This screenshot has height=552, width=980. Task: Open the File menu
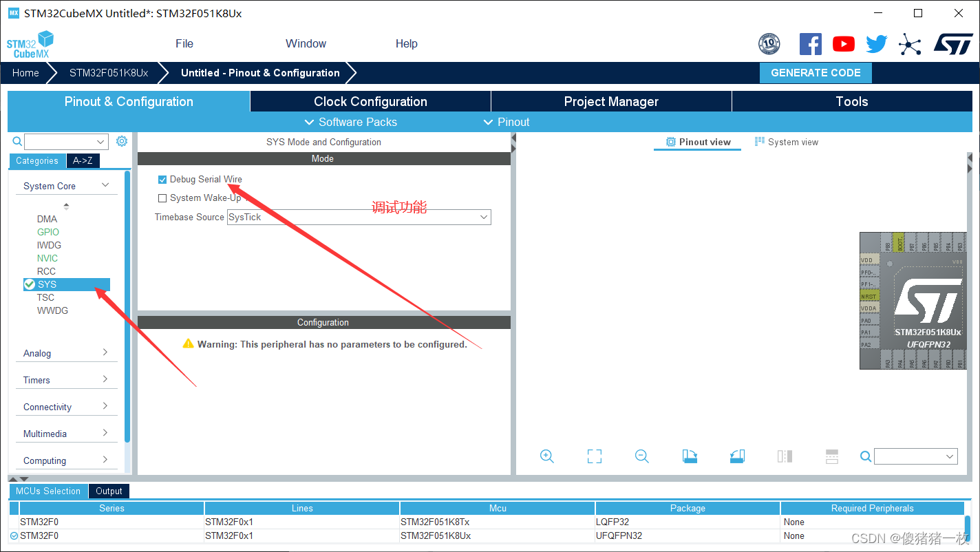[184, 43]
